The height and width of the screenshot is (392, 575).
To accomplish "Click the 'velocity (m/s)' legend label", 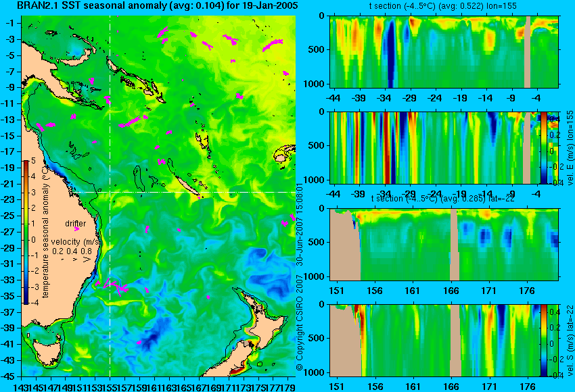I will (x=76, y=242).
